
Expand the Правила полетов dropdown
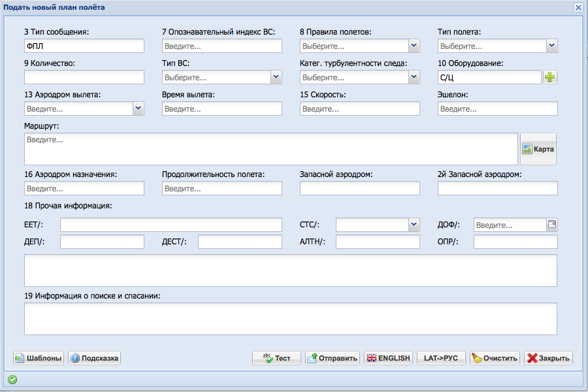414,46
